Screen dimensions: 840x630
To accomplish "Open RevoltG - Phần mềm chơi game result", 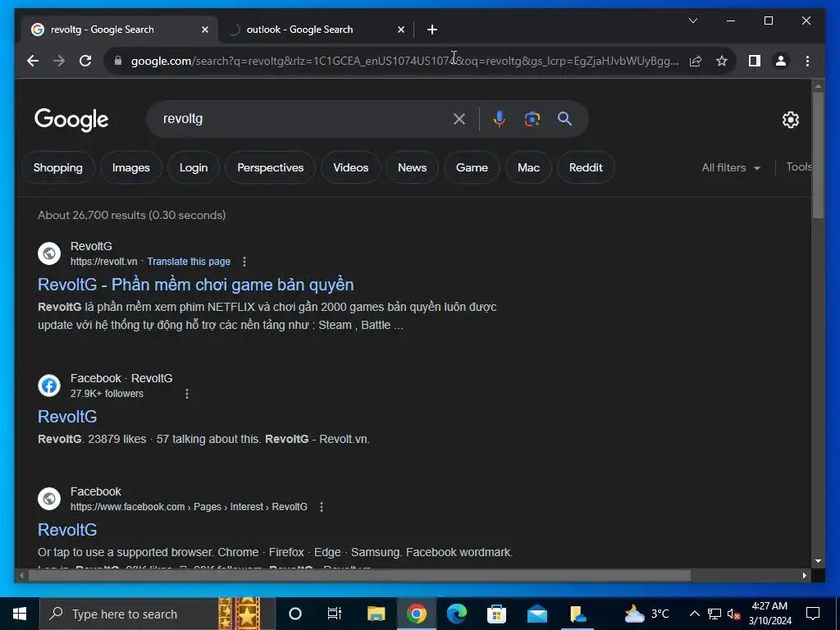I will tap(195, 285).
